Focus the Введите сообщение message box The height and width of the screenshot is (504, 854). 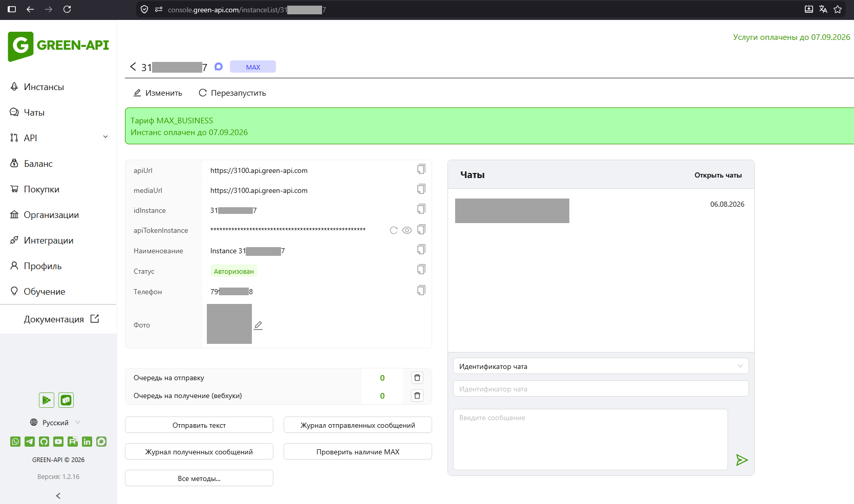tap(590, 439)
